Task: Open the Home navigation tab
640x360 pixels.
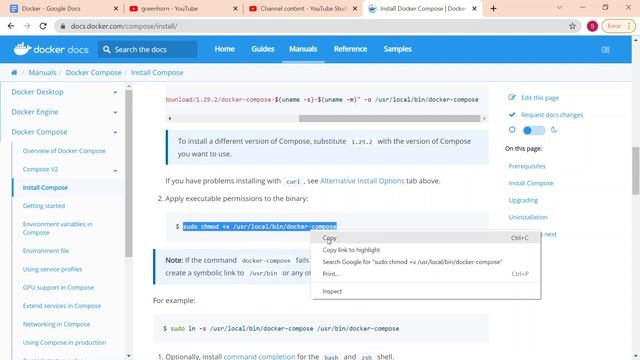Action: (x=224, y=49)
